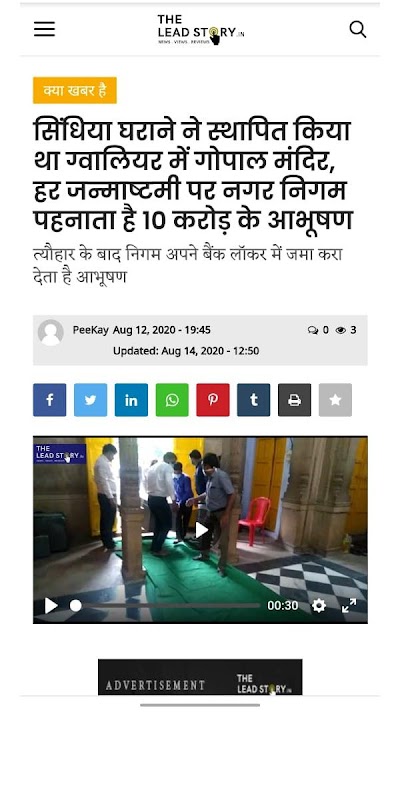Viewport: 400px width, 800px height.
Task: Add article to favorites with star
Action: click(x=335, y=400)
